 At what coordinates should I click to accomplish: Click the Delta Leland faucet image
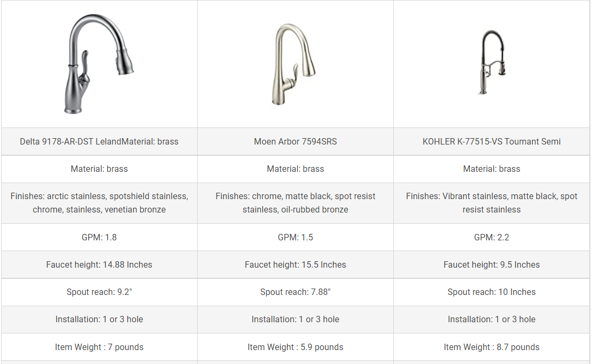point(99,64)
